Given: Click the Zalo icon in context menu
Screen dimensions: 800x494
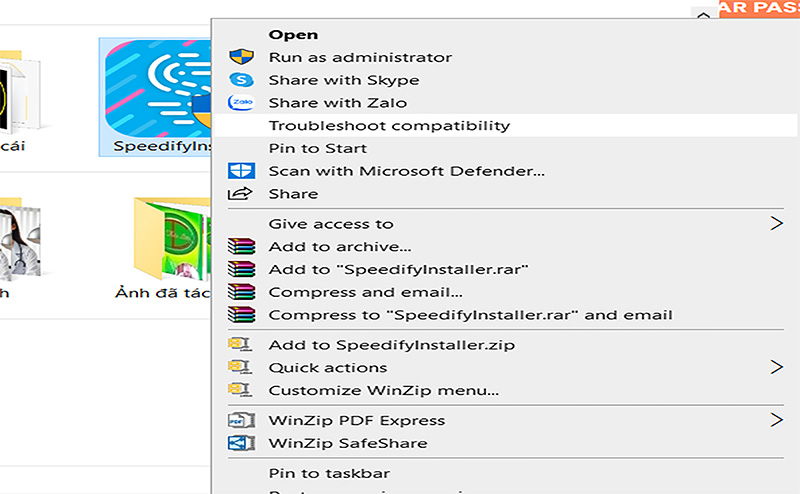Looking at the screenshot, I should click(x=241, y=103).
